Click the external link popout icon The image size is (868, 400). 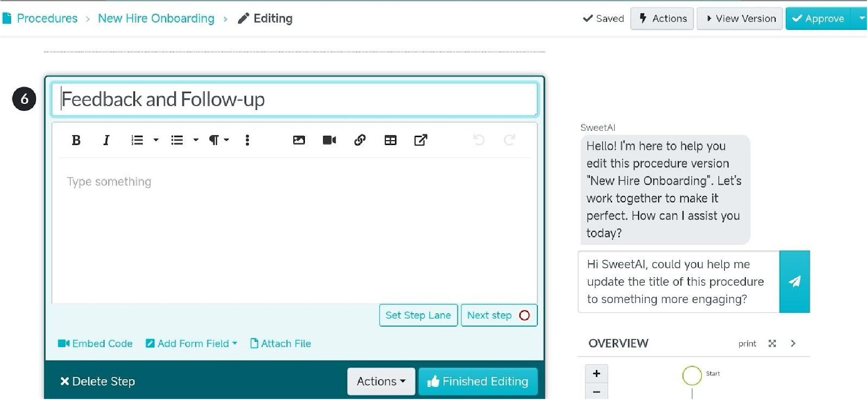click(x=420, y=140)
